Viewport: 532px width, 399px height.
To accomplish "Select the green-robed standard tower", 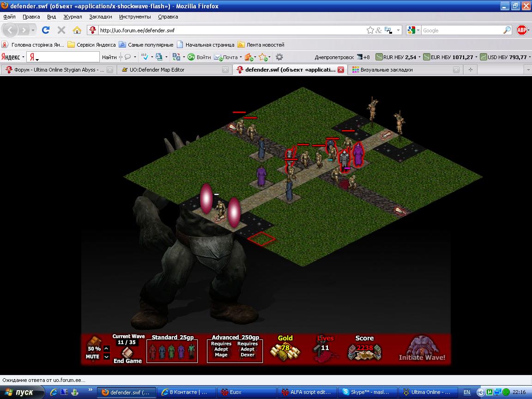I will click(x=172, y=352).
